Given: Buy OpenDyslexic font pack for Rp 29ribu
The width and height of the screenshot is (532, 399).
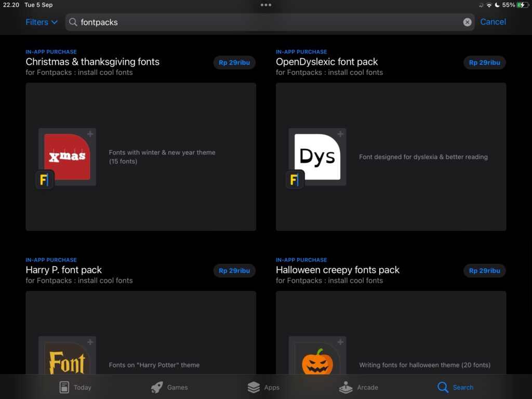Looking at the screenshot, I should coord(484,62).
